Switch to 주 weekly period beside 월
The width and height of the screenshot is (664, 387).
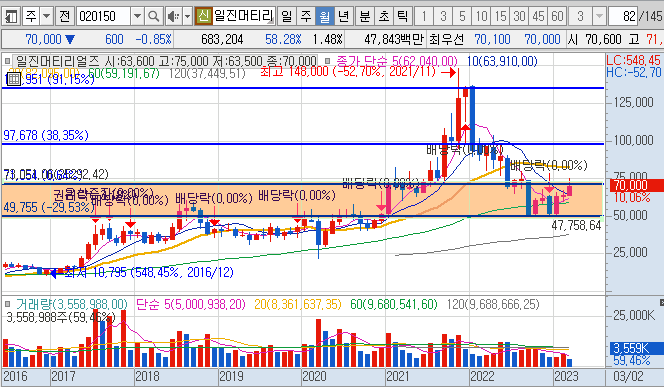point(305,17)
